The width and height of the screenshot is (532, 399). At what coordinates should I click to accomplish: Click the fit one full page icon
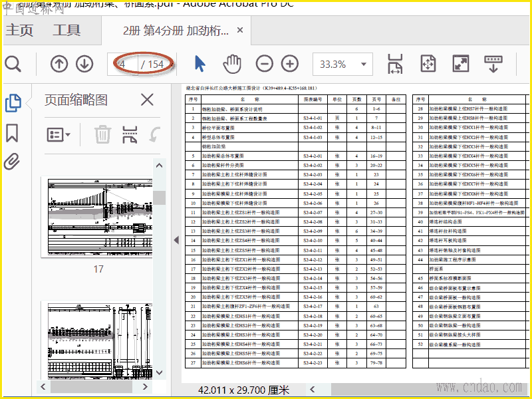[x=428, y=64]
